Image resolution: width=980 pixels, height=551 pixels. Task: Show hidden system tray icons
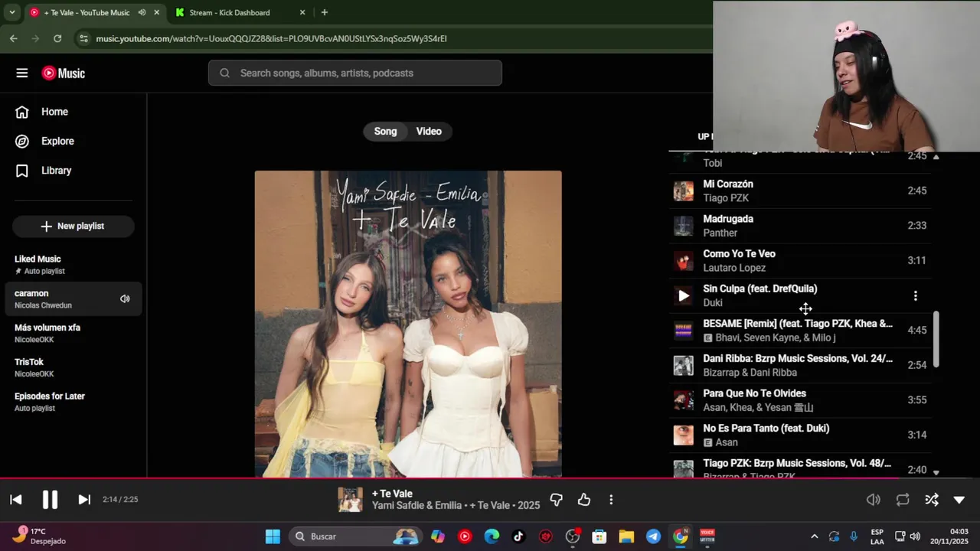point(814,536)
